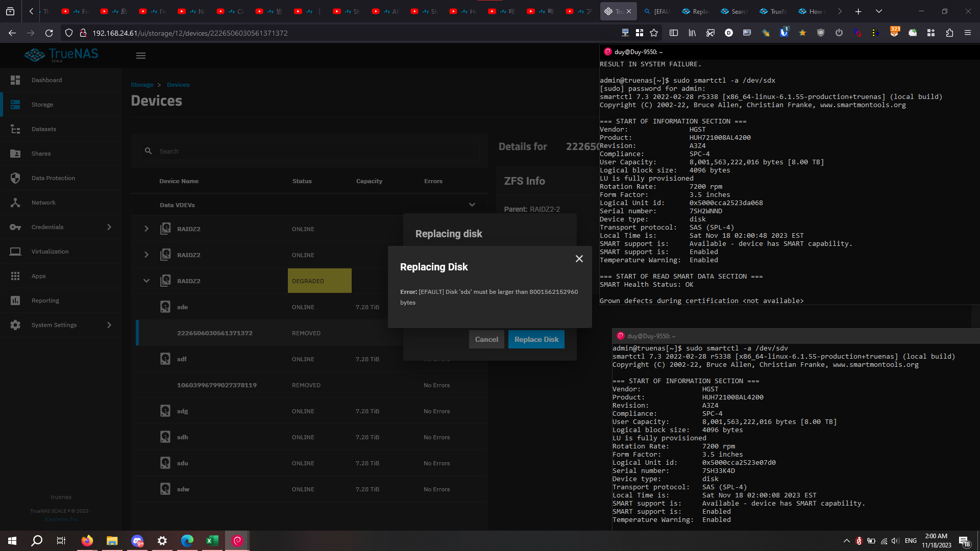
Task: Click the TrueNAS SCALE logo
Action: [x=61, y=55]
